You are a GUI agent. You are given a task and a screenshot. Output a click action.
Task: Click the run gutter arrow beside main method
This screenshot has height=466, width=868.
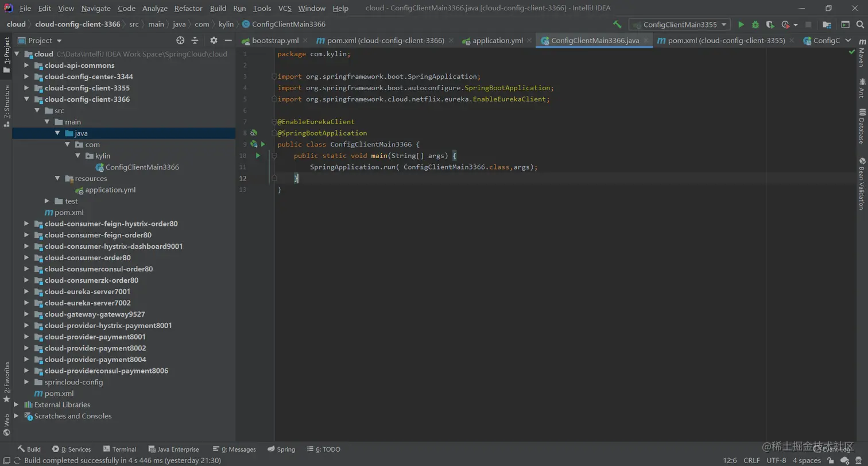258,156
